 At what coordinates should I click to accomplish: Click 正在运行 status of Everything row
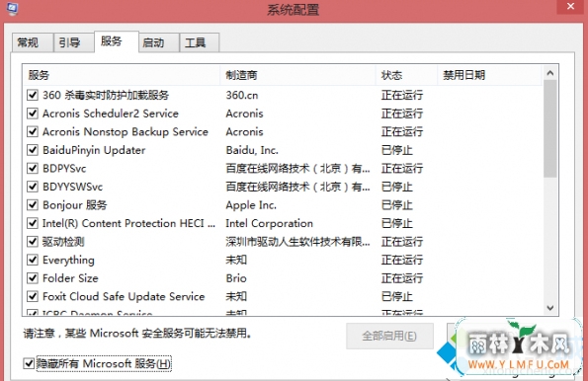tap(402, 260)
